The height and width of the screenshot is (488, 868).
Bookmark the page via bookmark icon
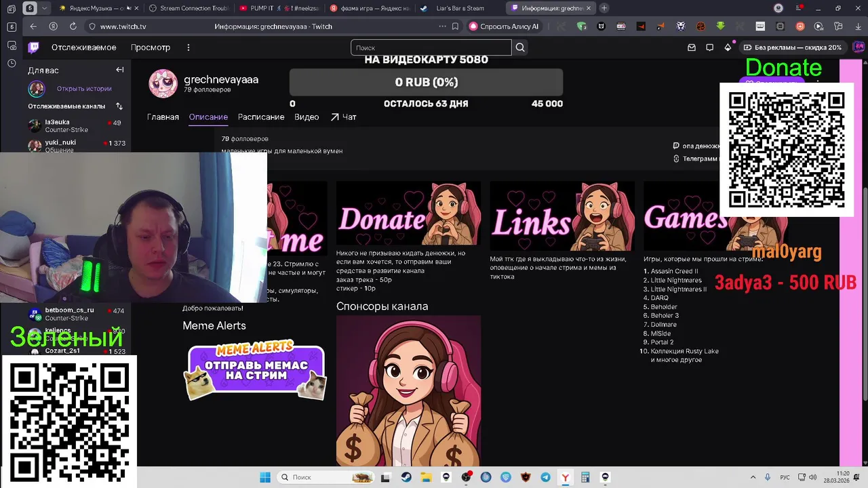click(x=455, y=26)
